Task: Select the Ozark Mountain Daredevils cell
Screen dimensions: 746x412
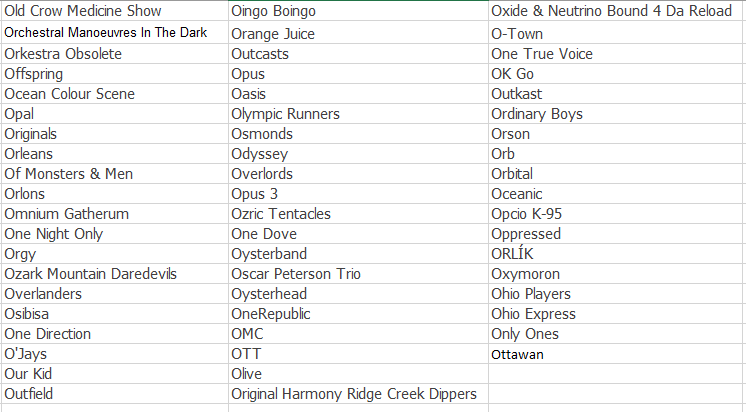Action: click(115, 274)
